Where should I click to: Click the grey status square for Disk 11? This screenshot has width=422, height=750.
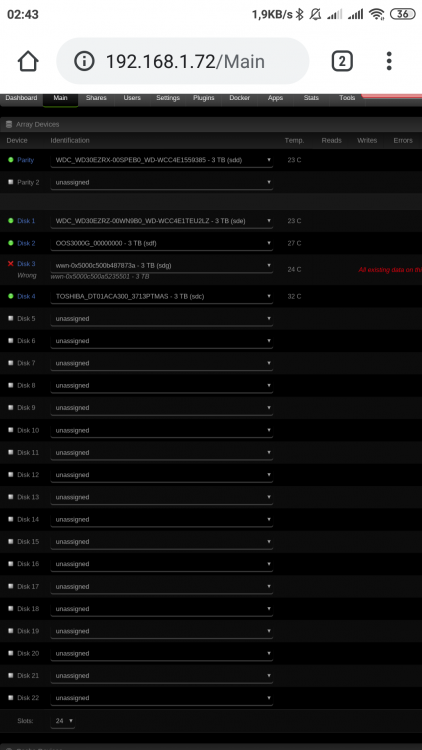(11, 452)
